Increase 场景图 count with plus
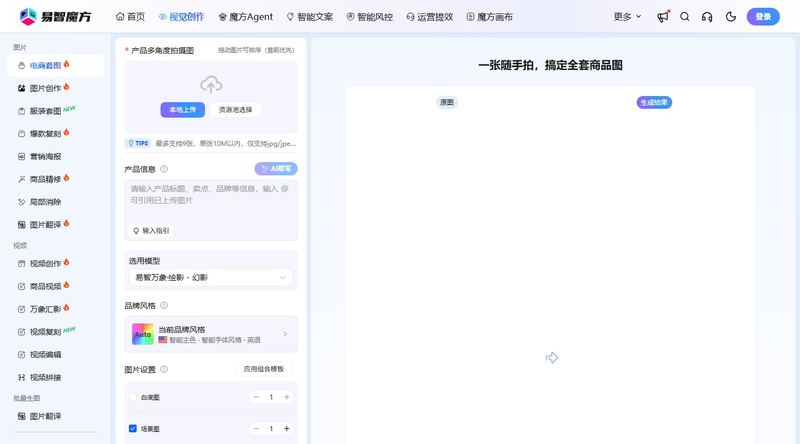Image resolution: width=800 pixels, height=444 pixels. point(287,429)
